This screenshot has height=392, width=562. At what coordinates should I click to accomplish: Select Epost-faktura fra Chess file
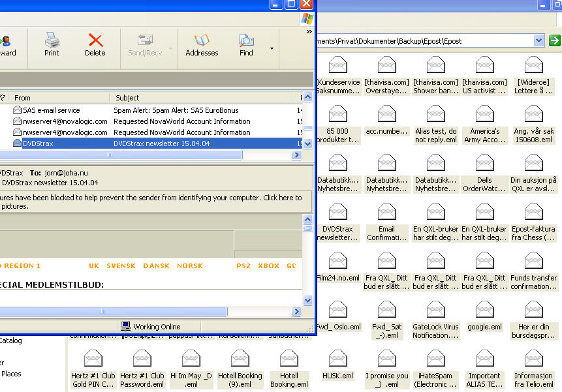[x=534, y=222]
